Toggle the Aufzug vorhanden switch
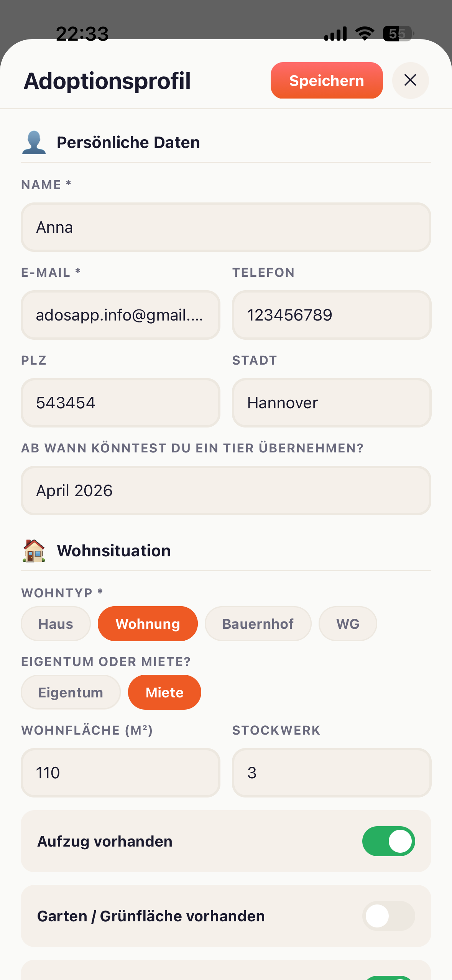Screen dimensions: 452x980 click(x=388, y=841)
